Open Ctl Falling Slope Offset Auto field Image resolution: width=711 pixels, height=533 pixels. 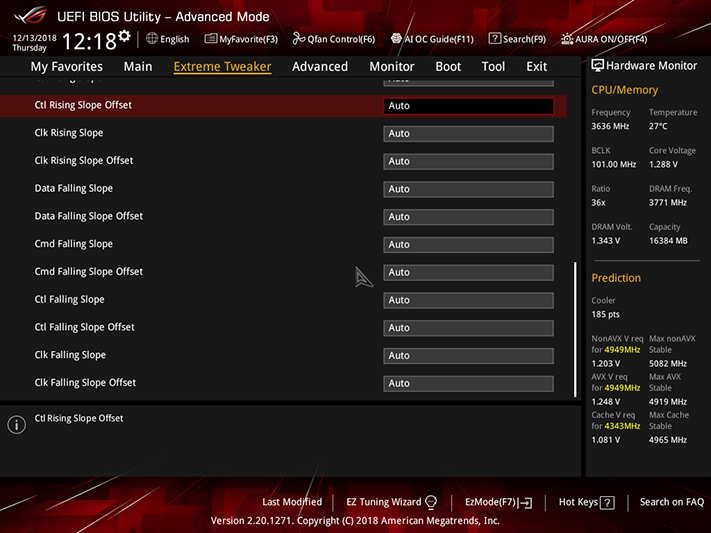[468, 328]
